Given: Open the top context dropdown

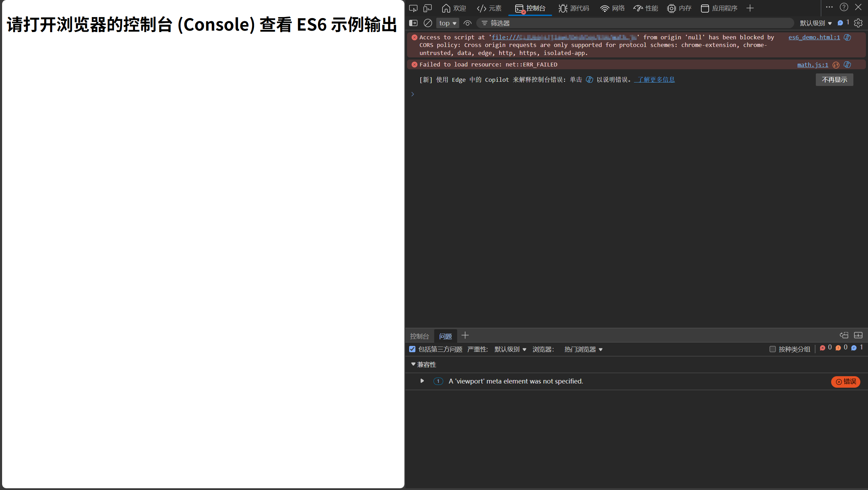Looking at the screenshot, I should tap(447, 23).
